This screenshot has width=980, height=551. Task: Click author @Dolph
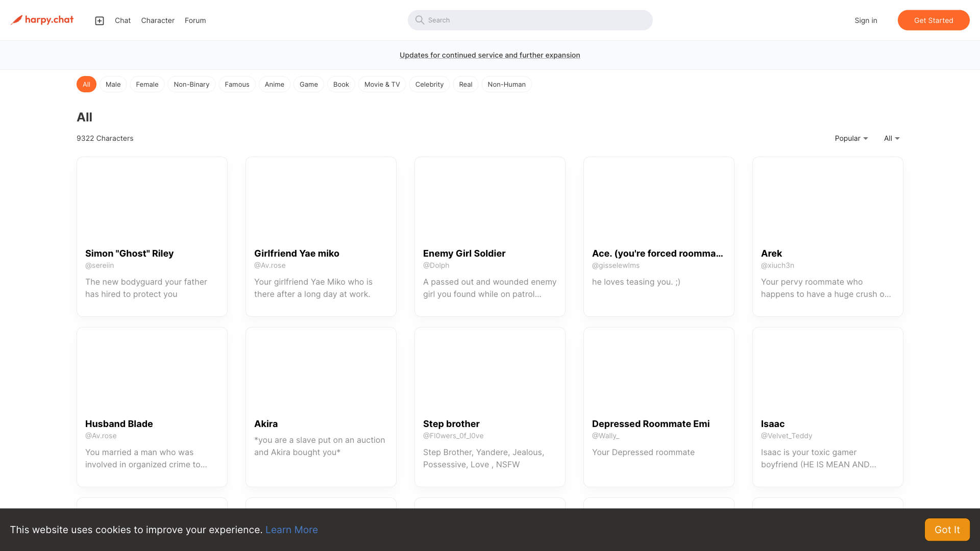(x=436, y=265)
